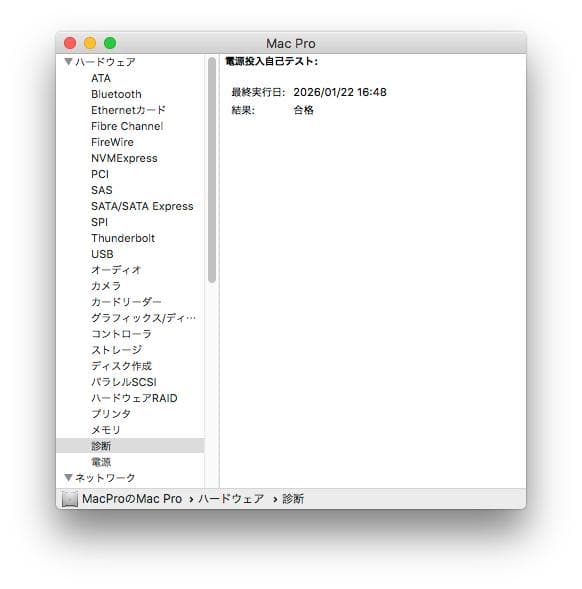Click the 結果 label
Image resolution: width=582 pixels, height=589 pixels.
(243, 110)
